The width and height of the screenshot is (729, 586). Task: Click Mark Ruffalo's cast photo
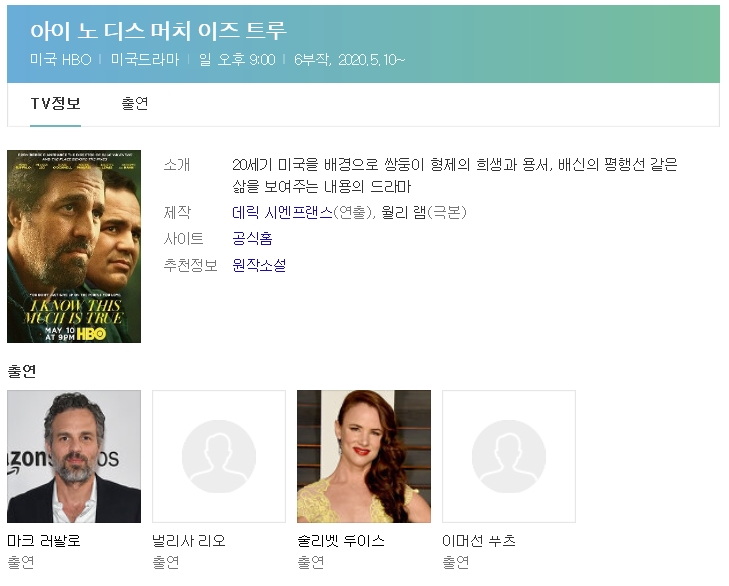pos(74,456)
